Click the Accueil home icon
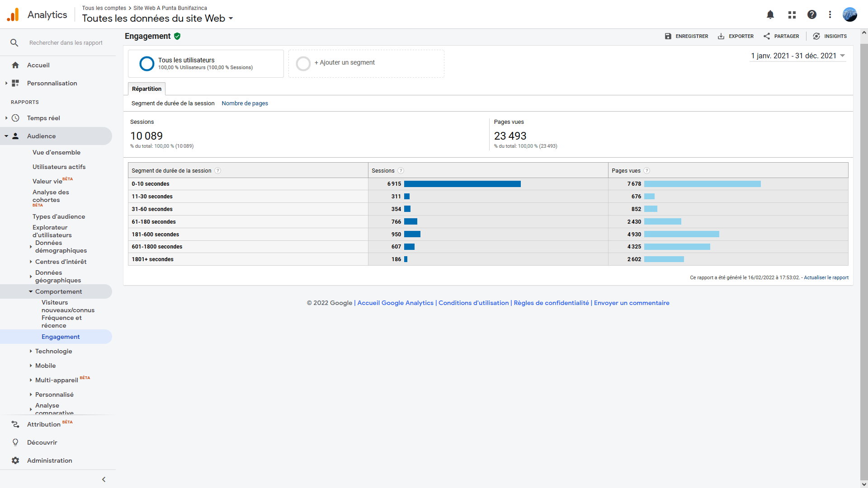868x488 pixels. (x=15, y=65)
